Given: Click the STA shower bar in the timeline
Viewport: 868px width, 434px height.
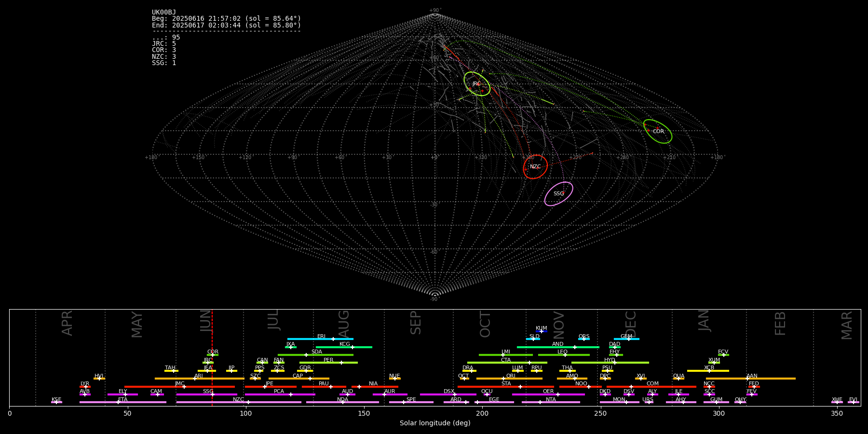Looking at the screenshot, I should (x=506, y=387).
